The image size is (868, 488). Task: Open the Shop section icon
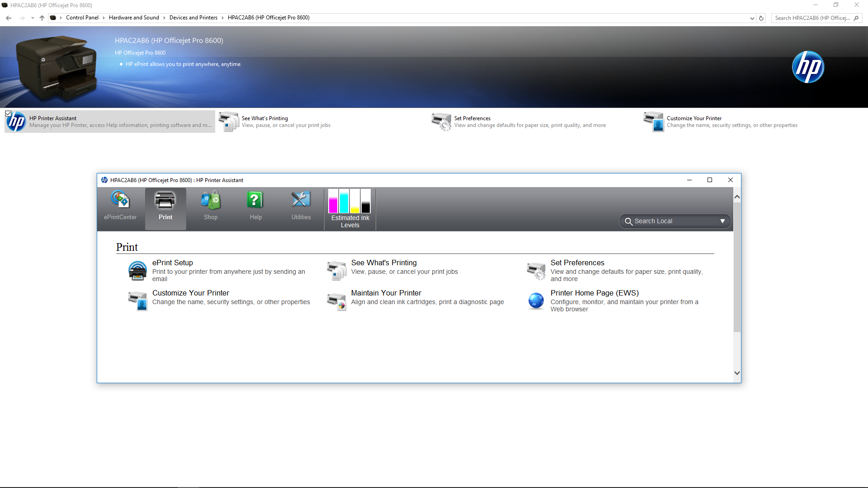click(x=210, y=206)
